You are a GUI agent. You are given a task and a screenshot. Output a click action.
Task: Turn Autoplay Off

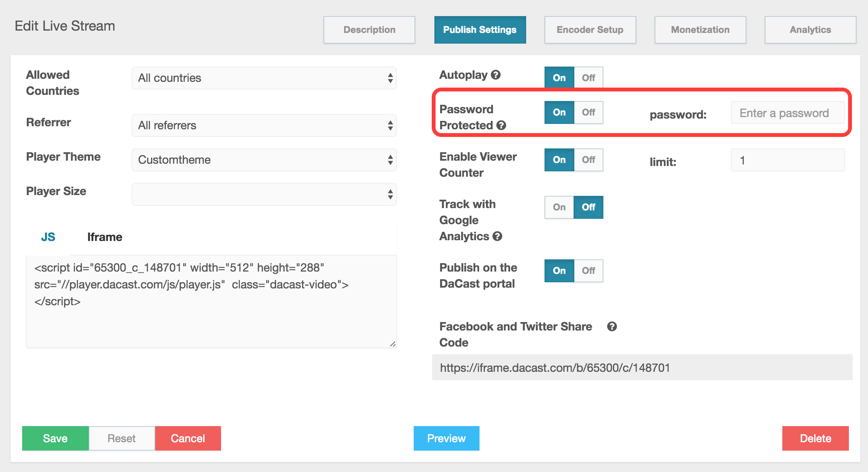pyautogui.click(x=588, y=78)
